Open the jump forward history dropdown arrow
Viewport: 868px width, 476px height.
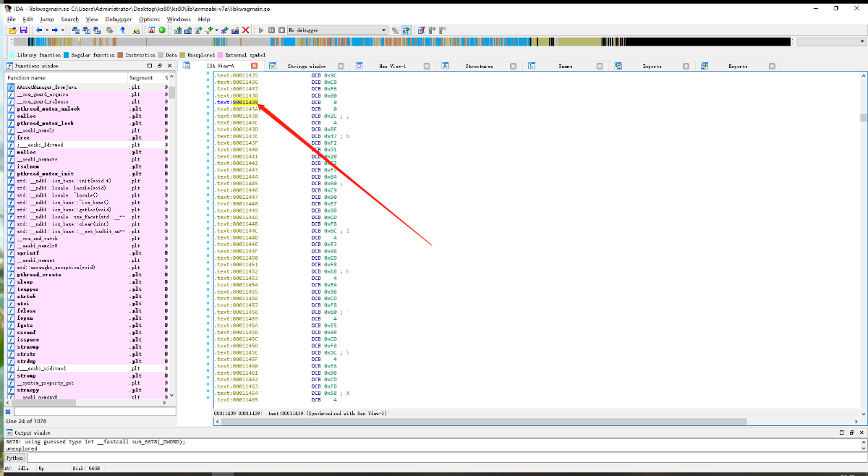click(63, 30)
